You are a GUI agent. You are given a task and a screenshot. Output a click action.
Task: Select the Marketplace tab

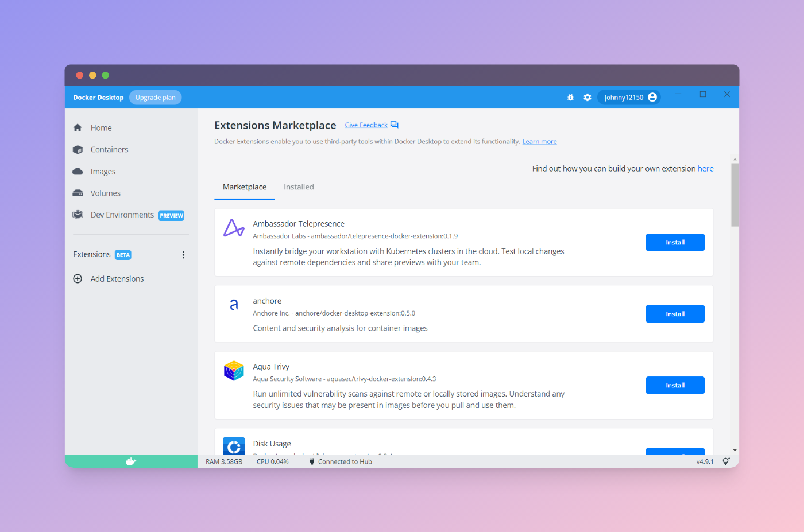point(245,187)
